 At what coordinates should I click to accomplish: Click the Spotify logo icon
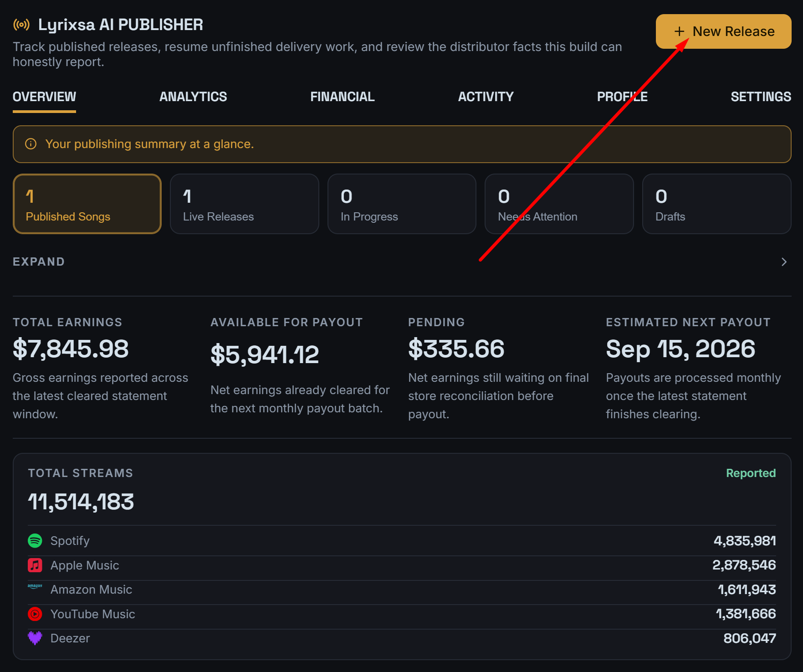click(x=35, y=541)
